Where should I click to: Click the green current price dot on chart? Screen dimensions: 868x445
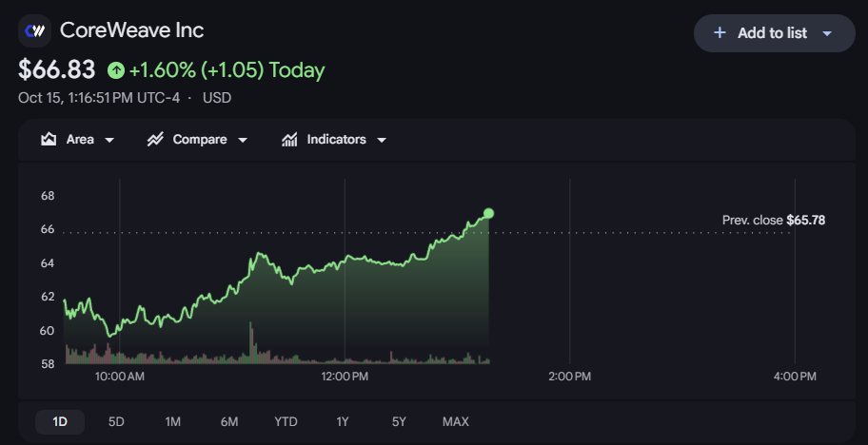[x=488, y=213]
